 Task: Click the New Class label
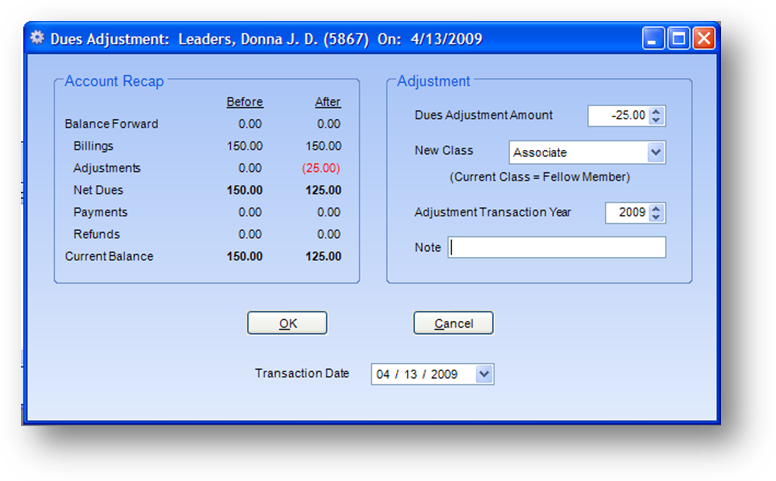(x=444, y=150)
